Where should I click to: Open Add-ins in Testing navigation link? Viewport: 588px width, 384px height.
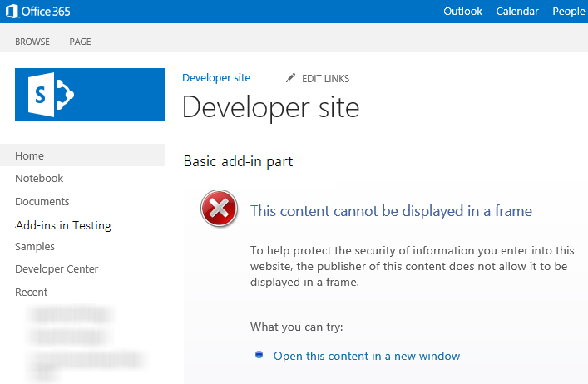tap(63, 225)
